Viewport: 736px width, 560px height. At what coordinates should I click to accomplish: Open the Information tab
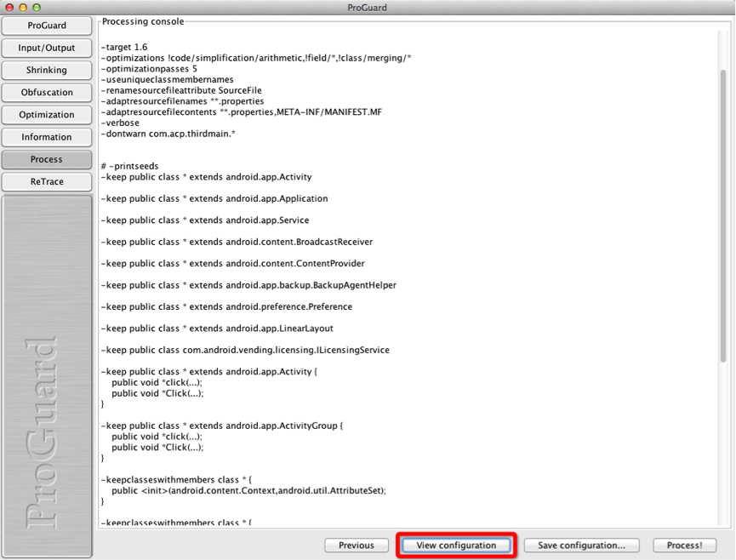(47, 137)
